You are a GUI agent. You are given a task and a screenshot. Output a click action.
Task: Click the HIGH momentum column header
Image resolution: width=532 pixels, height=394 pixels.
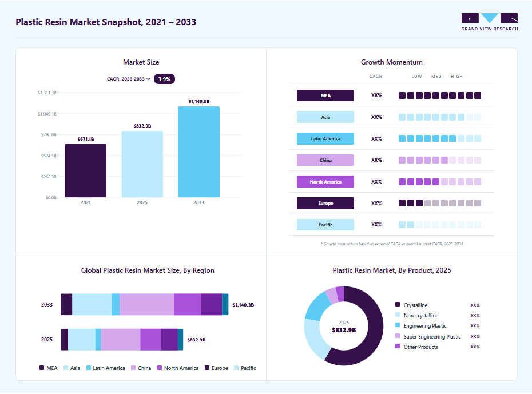coord(456,76)
